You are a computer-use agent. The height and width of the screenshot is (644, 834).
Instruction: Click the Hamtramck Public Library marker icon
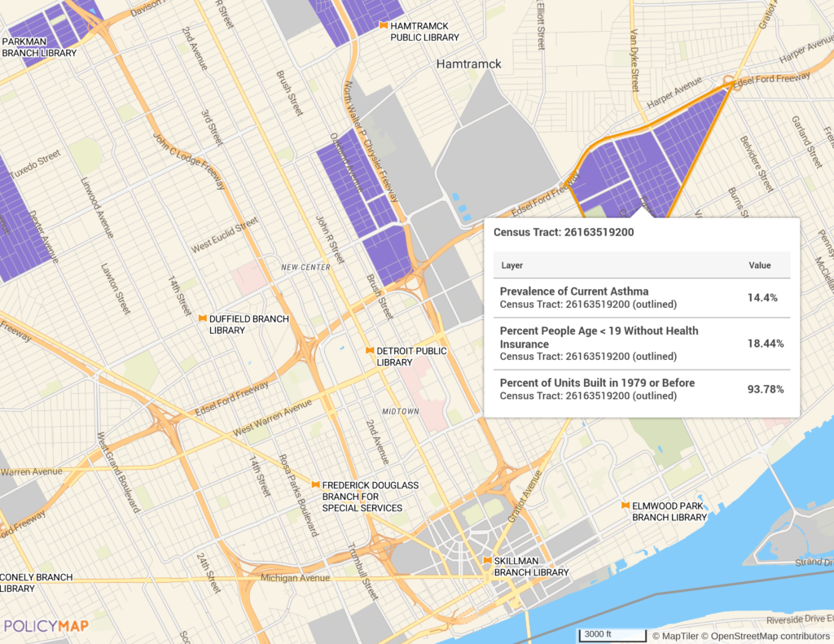point(383,26)
